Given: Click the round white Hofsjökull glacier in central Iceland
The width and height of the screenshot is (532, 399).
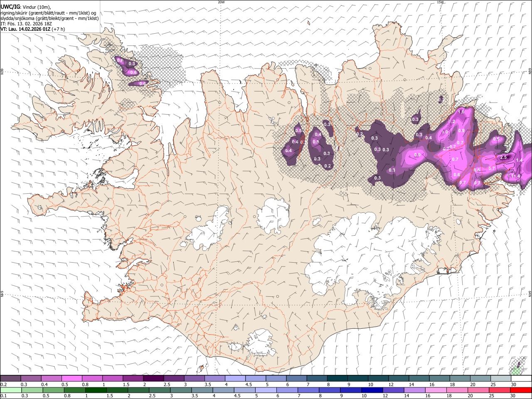Looking at the screenshot, I should tap(273, 215).
